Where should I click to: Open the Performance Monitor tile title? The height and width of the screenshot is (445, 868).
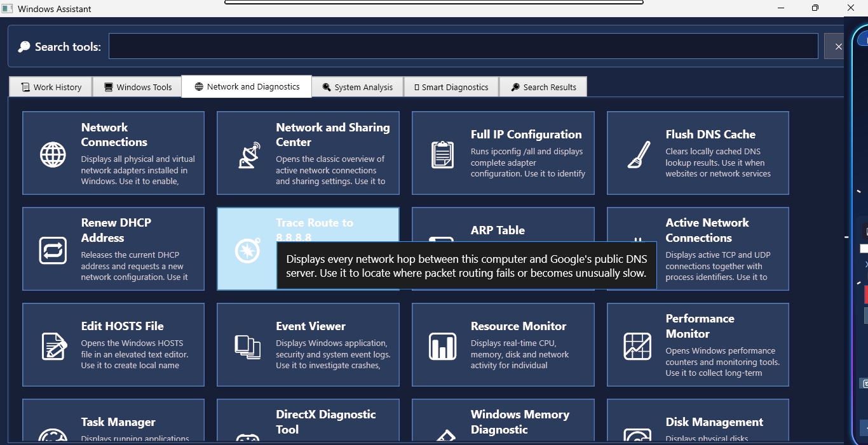point(700,326)
